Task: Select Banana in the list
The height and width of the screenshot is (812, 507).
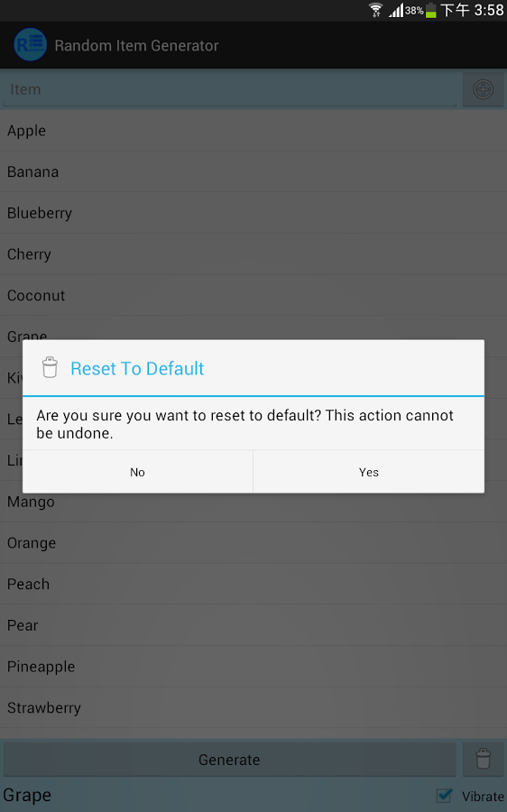Action: (x=253, y=172)
